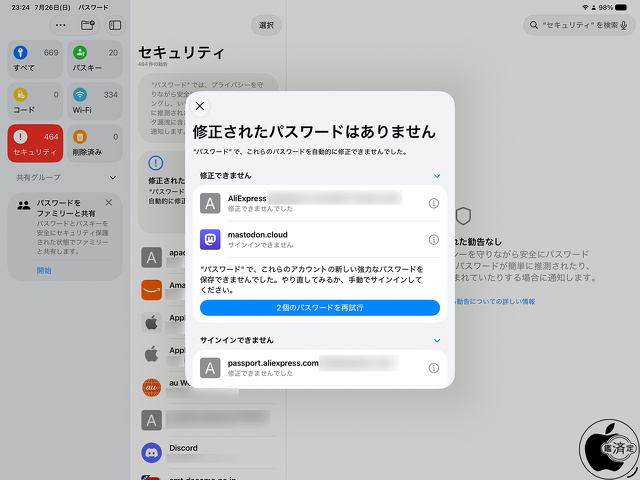The image size is (640, 480).
Task: Click 2個のパスワードを再試行 retry button
Action: tap(320, 308)
